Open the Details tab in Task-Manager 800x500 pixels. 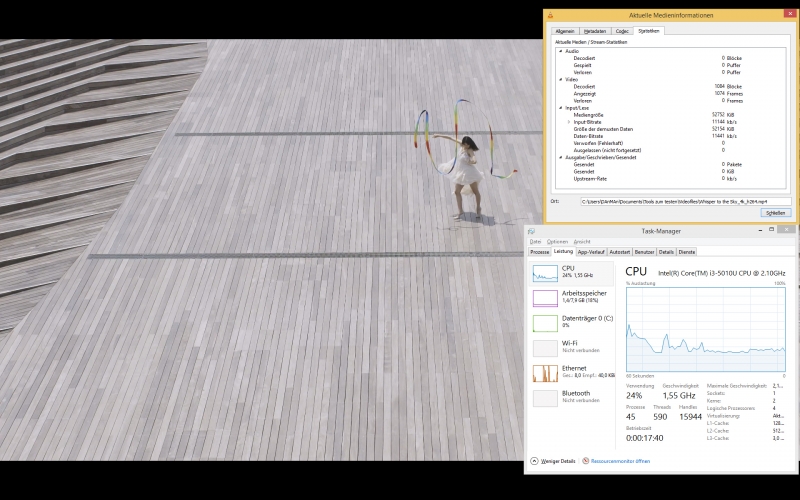point(666,252)
